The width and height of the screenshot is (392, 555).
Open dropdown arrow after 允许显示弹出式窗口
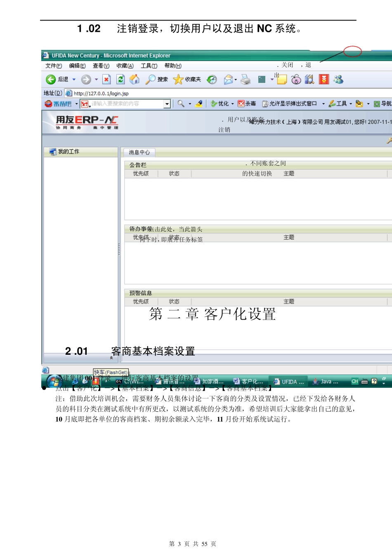click(323, 104)
